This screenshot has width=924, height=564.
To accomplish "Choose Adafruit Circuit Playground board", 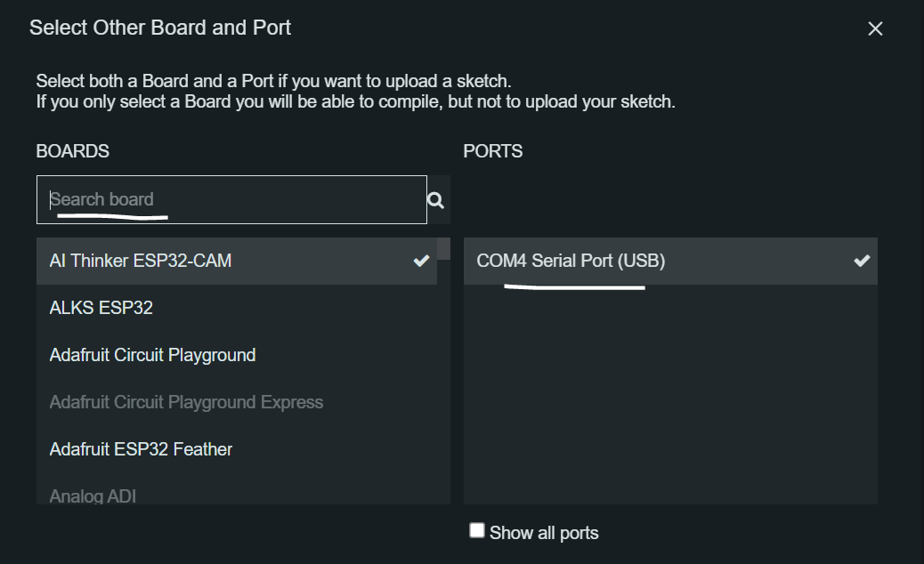I will coord(152,355).
